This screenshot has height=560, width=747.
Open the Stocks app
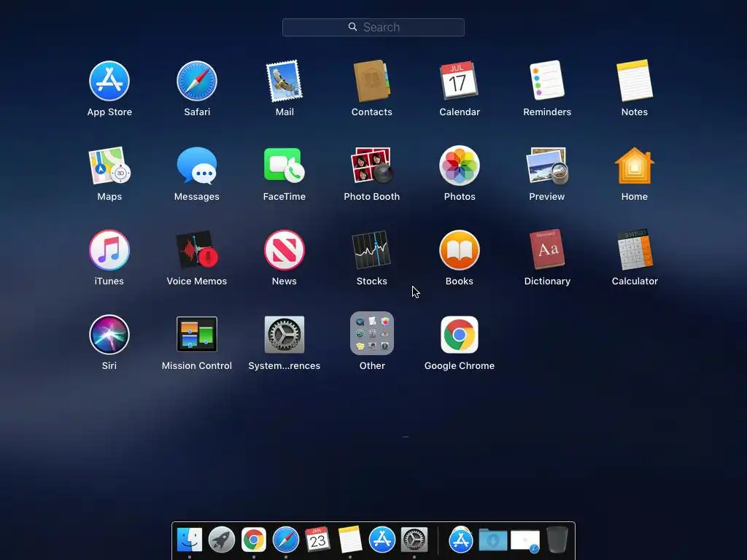tap(371, 250)
